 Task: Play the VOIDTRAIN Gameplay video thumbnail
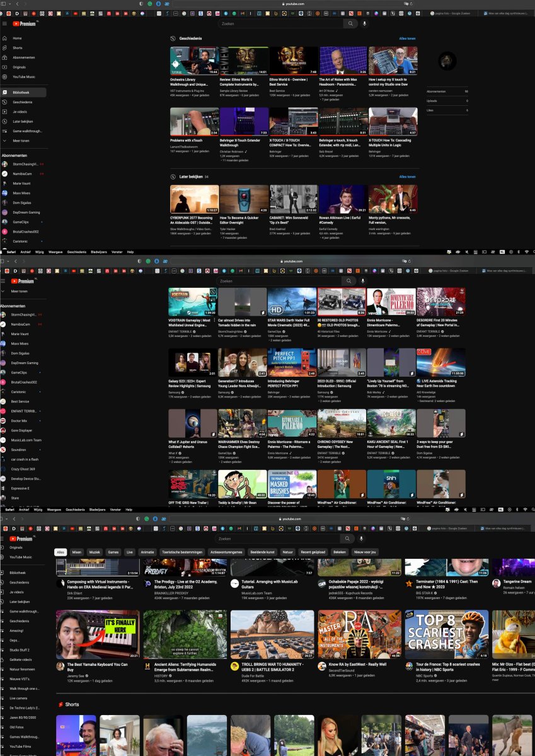click(x=192, y=302)
